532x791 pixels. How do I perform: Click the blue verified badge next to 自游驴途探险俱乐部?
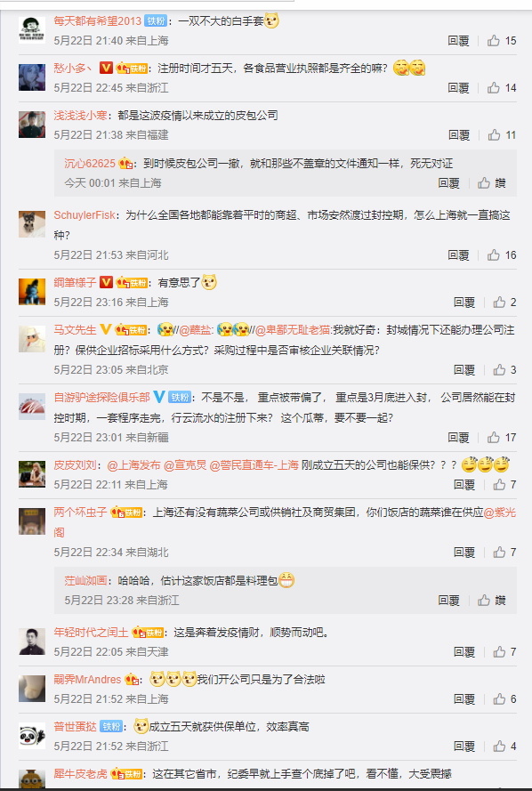point(159,397)
